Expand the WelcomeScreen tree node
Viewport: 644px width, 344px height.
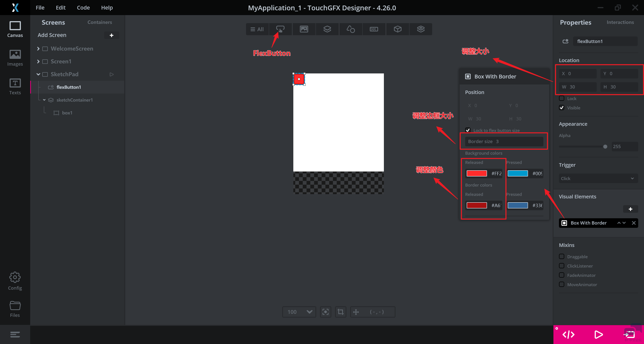click(x=38, y=49)
